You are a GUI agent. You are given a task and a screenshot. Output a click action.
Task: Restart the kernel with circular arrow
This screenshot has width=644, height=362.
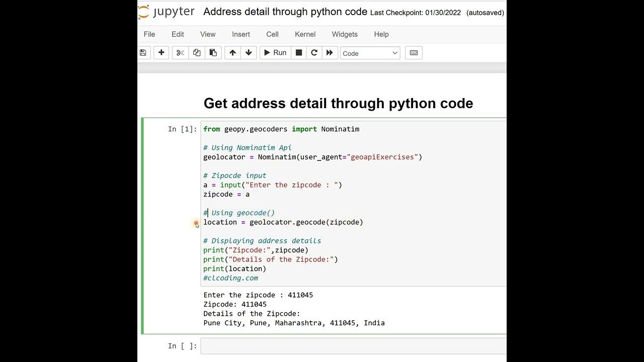(x=314, y=53)
